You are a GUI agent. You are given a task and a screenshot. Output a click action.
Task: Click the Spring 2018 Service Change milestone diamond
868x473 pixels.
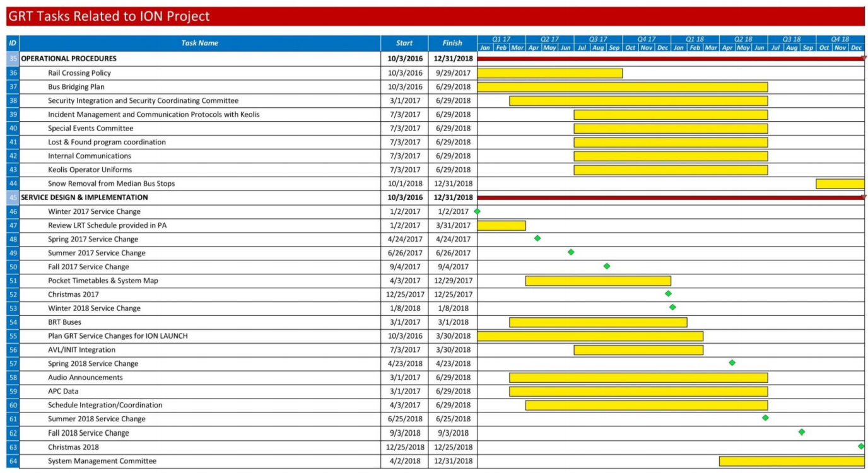[732, 363]
